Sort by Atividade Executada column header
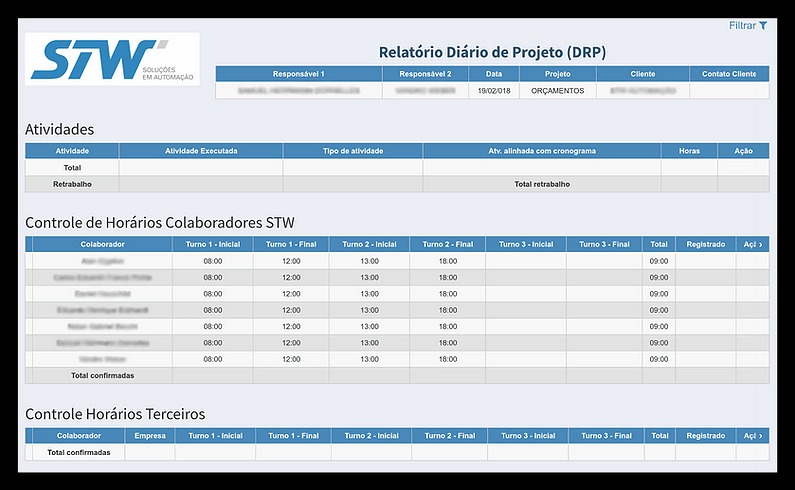795x490 pixels. coord(200,151)
